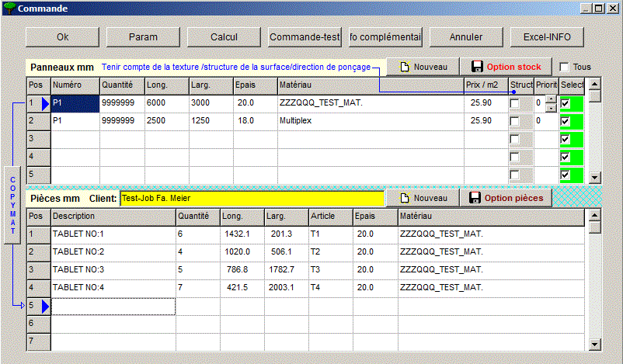The image size is (623, 364).
Task: Click the vertical COPYMAT button
Action: point(12,205)
